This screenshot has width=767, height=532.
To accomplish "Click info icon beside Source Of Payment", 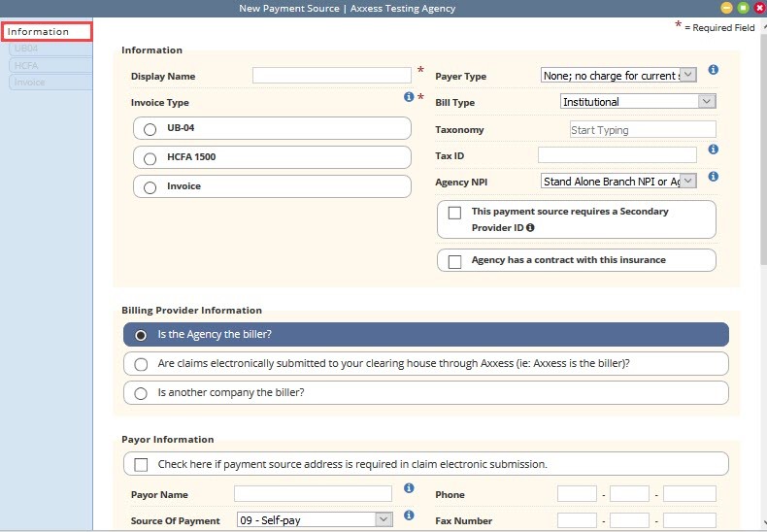I will [x=409, y=515].
